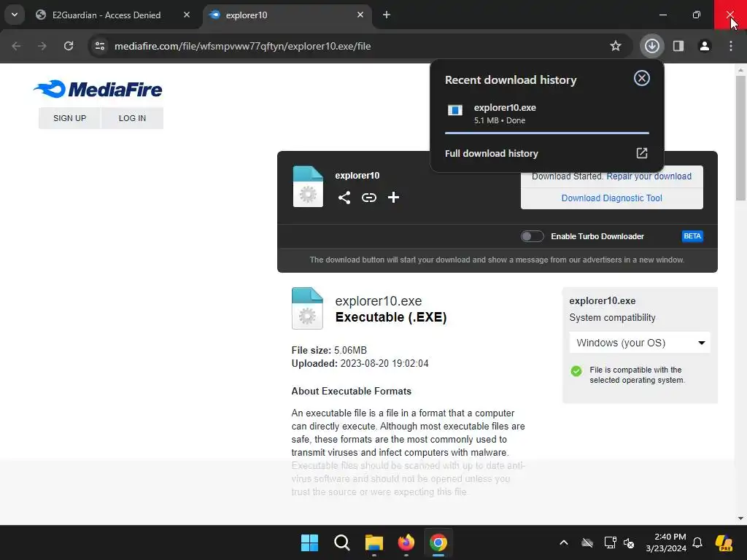This screenshot has height=560, width=747.
Task: Click Repair your download link
Action: click(649, 176)
